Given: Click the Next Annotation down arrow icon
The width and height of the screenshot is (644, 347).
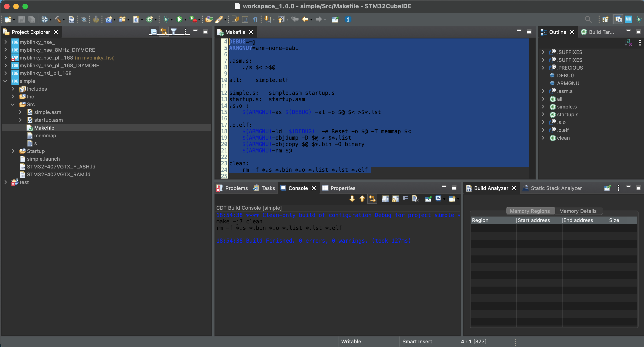Looking at the screenshot, I should [x=268, y=19].
